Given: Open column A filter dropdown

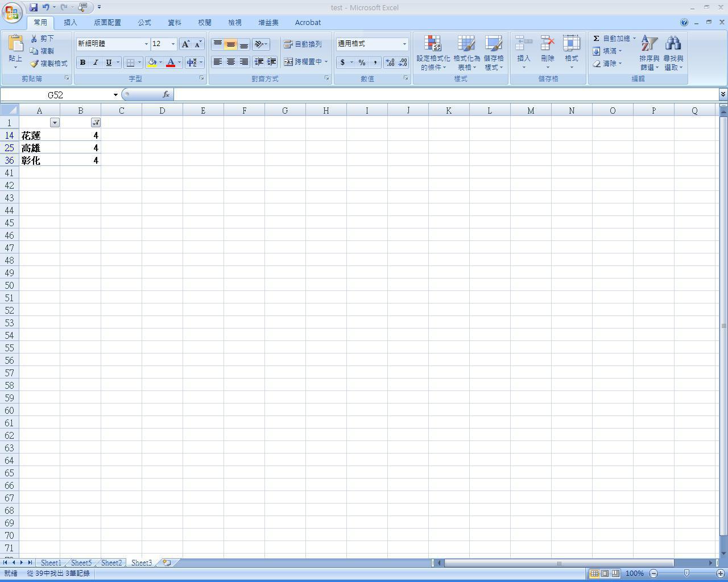Looking at the screenshot, I should click(55, 123).
